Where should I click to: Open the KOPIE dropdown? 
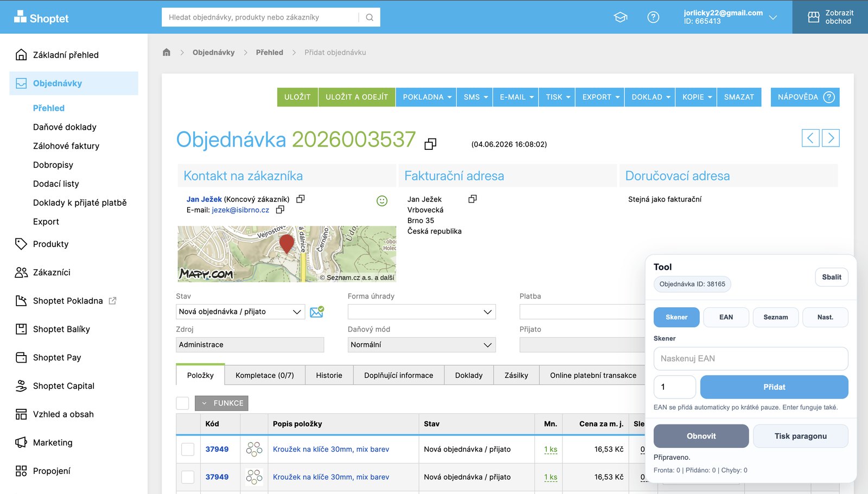point(696,97)
